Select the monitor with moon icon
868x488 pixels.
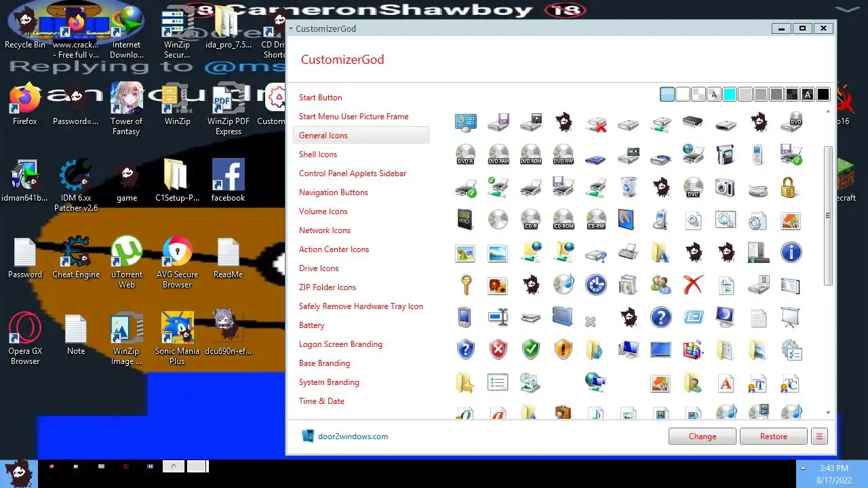726,318
